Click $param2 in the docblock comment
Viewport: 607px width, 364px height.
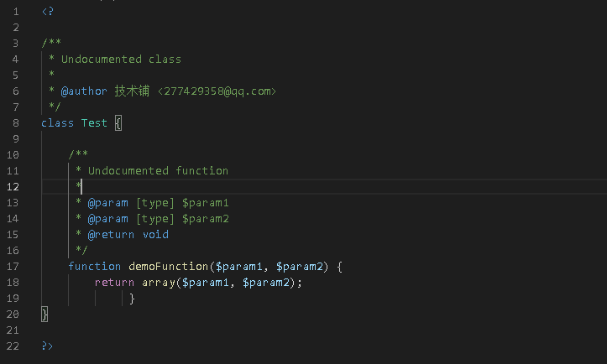(x=206, y=219)
